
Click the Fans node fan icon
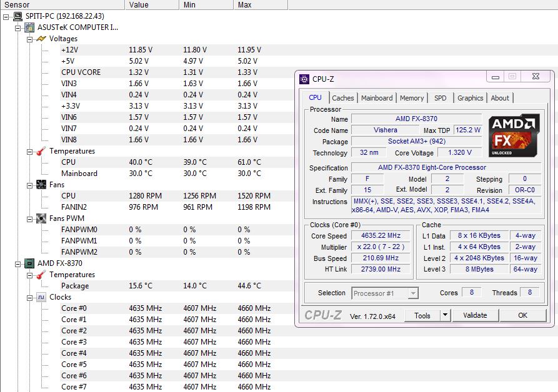click(41, 185)
